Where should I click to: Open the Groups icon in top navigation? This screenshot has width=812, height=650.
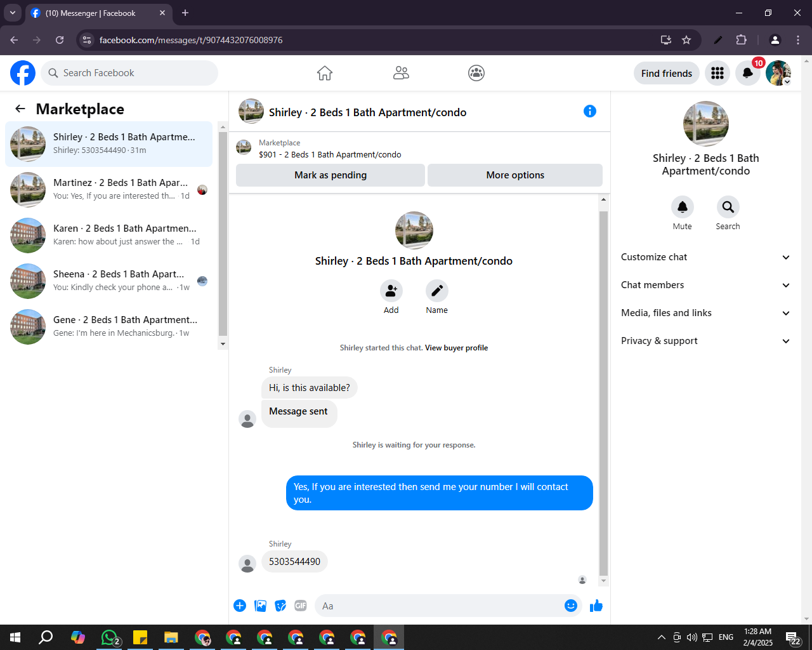point(476,73)
